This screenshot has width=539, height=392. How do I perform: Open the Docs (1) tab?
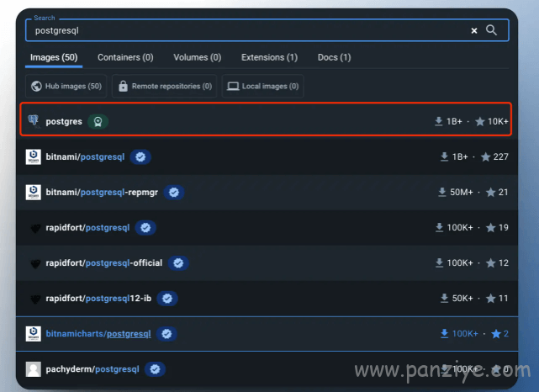pos(334,57)
